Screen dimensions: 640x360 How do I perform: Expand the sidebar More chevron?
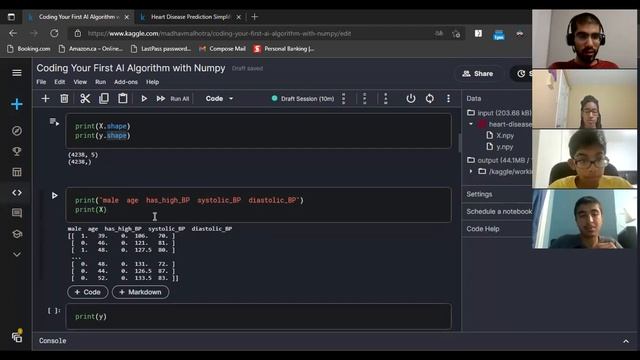click(17, 254)
